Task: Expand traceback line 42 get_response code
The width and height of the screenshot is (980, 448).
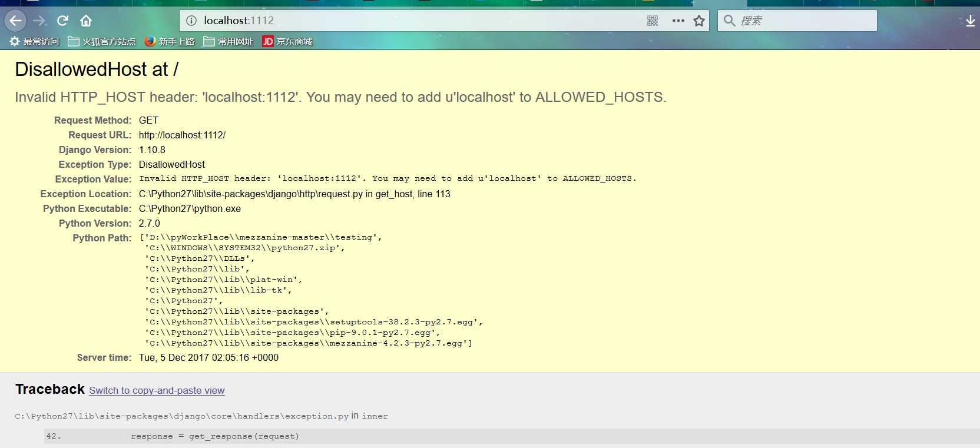Action: (x=512, y=436)
